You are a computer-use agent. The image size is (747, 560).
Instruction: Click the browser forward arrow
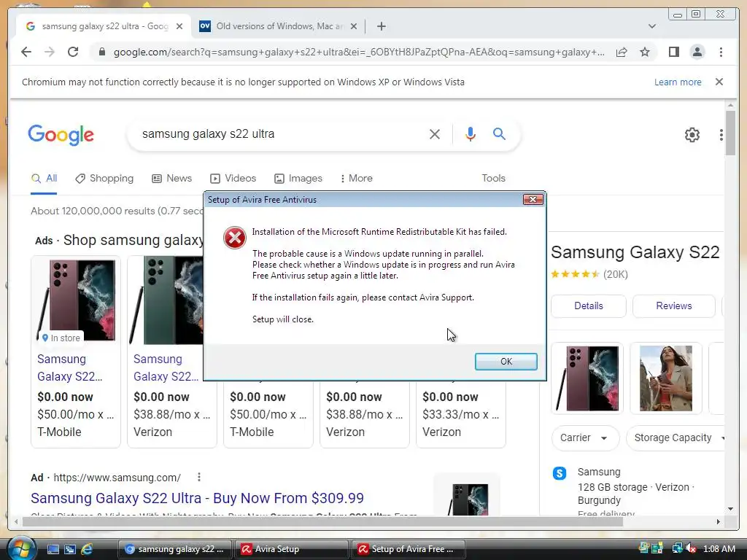click(50, 52)
